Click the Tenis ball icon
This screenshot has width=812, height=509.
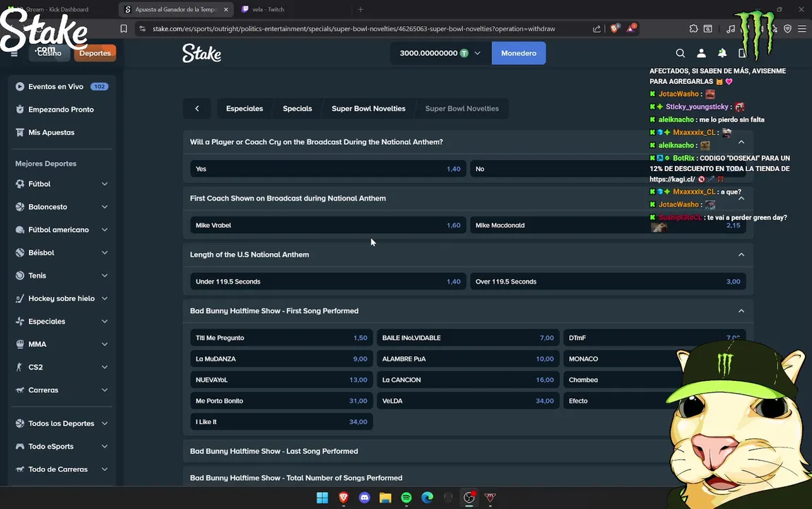point(20,276)
